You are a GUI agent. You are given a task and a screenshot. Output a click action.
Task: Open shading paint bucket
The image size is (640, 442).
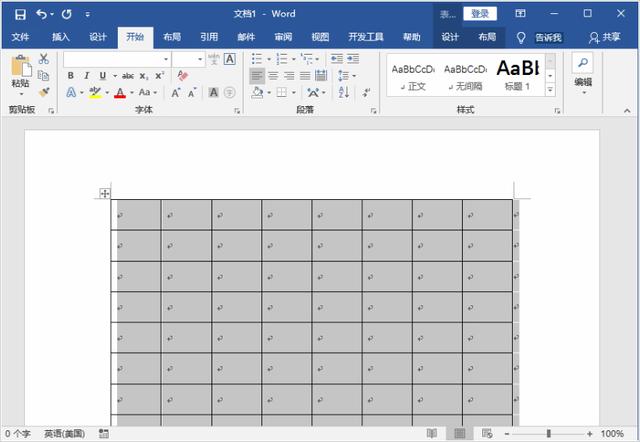click(257, 93)
